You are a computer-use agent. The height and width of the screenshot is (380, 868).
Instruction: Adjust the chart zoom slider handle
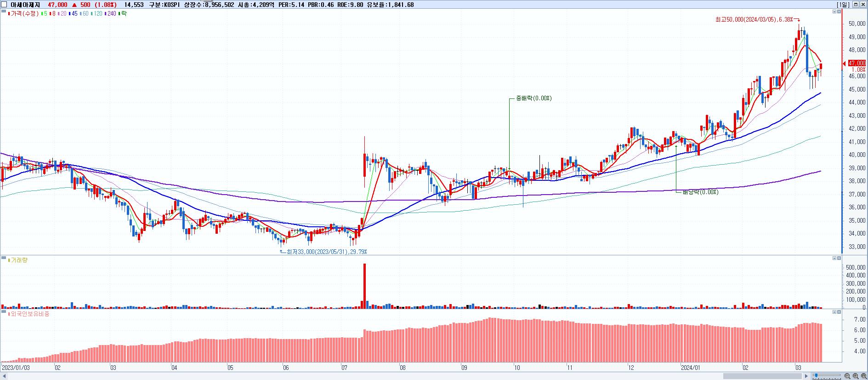[816, 375]
